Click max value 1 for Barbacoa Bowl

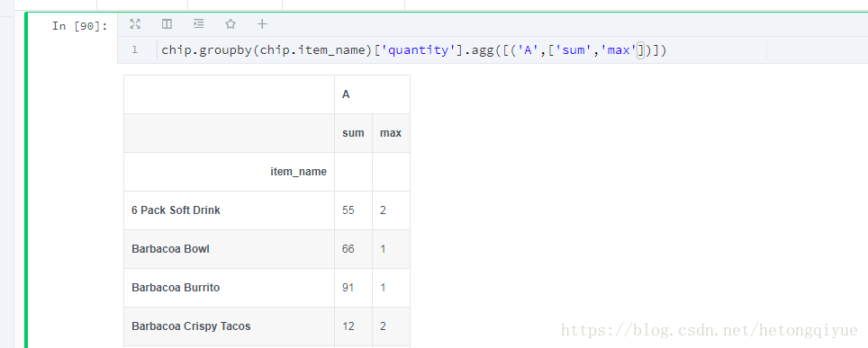point(383,249)
